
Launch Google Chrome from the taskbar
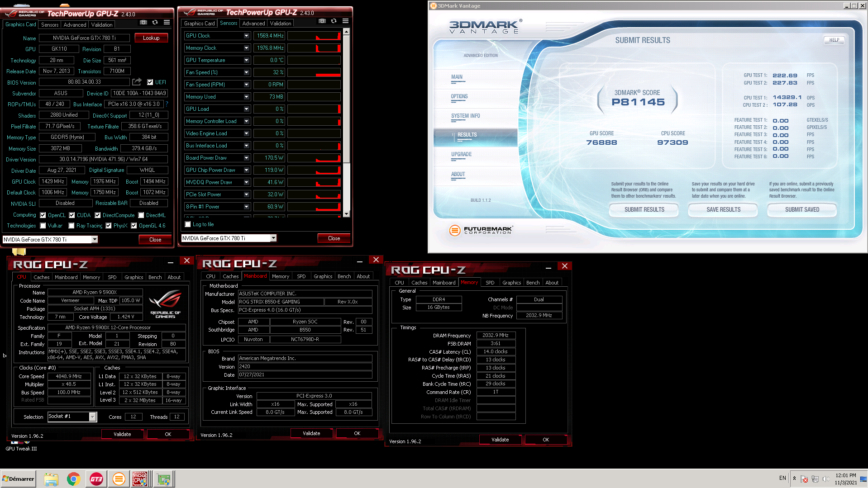(73, 479)
